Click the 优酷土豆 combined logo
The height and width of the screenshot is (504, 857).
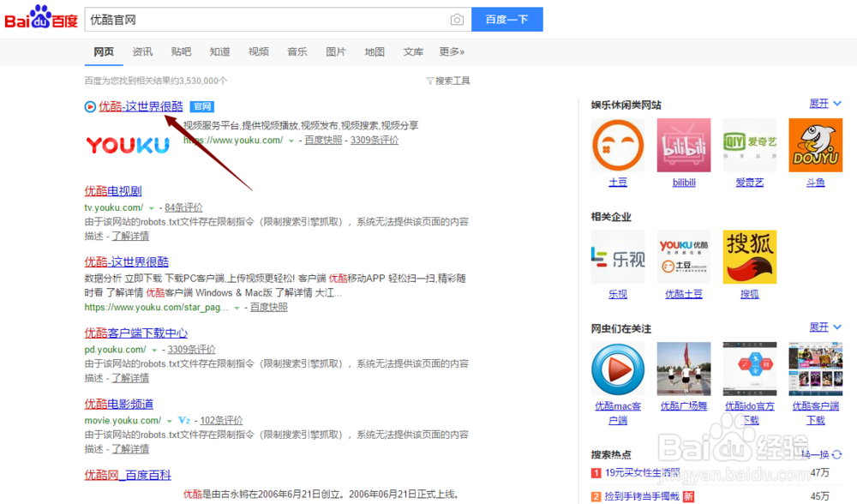click(684, 256)
